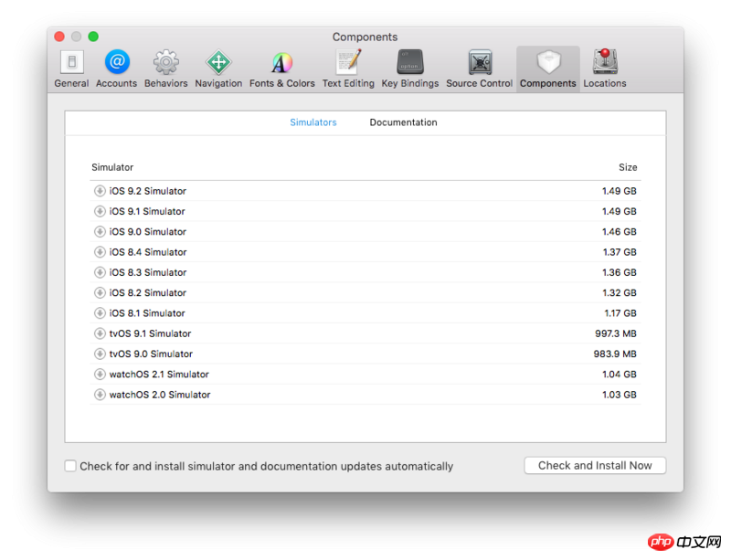Open the Locations preferences pane
Screen dimensions: 731x560
[x=605, y=69]
